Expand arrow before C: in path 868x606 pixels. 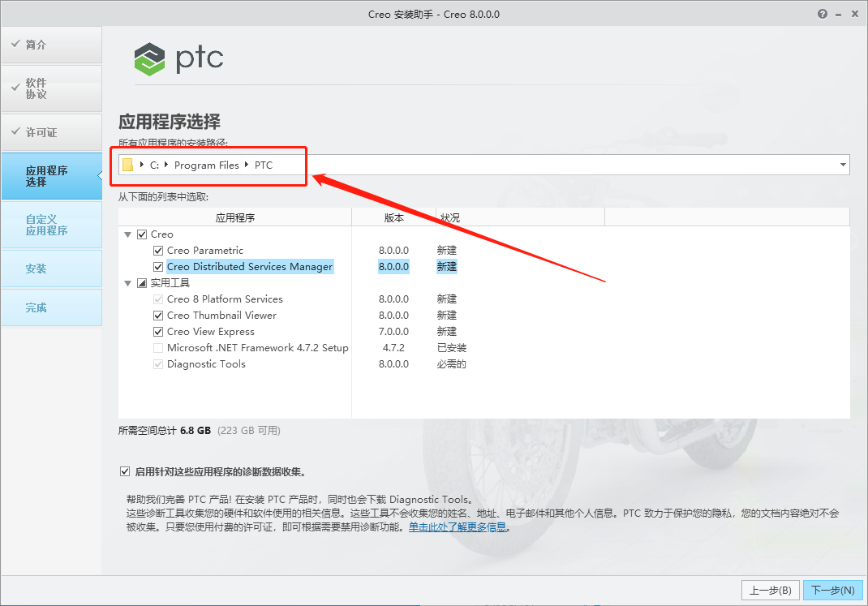pyautogui.click(x=142, y=165)
